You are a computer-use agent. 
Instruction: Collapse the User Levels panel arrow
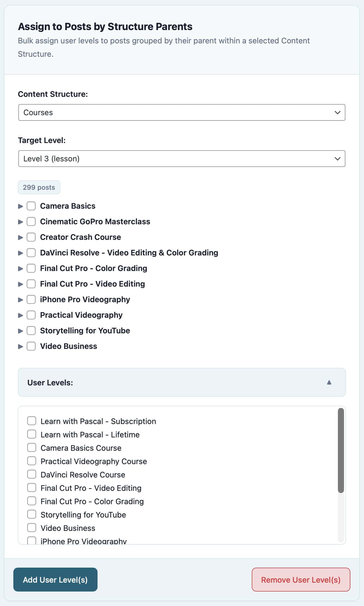tap(329, 382)
